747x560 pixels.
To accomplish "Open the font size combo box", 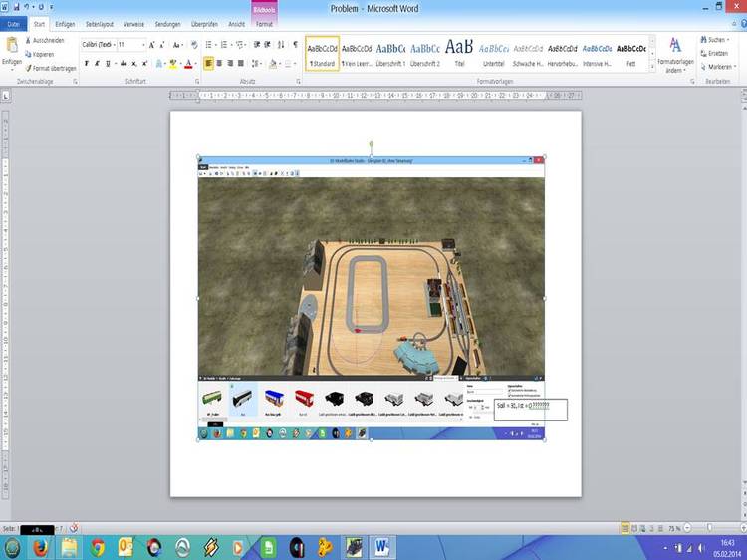I will click(x=131, y=45).
